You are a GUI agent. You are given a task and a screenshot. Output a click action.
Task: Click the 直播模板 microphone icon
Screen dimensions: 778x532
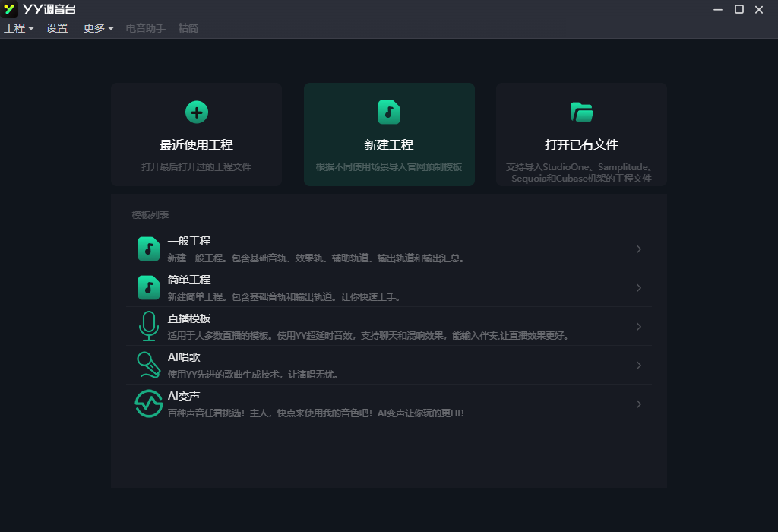[x=149, y=327]
